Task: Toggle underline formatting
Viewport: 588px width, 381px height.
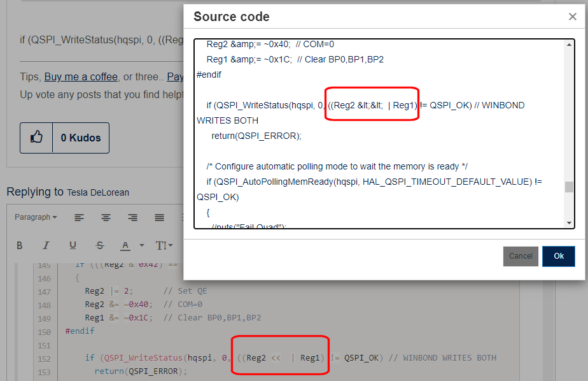Action: pos(73,245)
